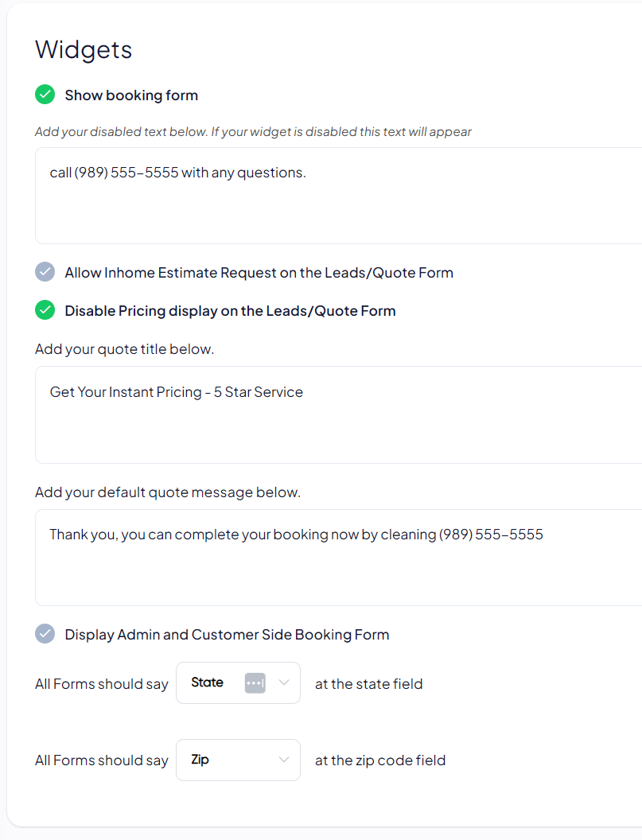The width and height of the screenshot is (642, 840).
Task: Edit the default quote message text area
Action: click(339, 558)
